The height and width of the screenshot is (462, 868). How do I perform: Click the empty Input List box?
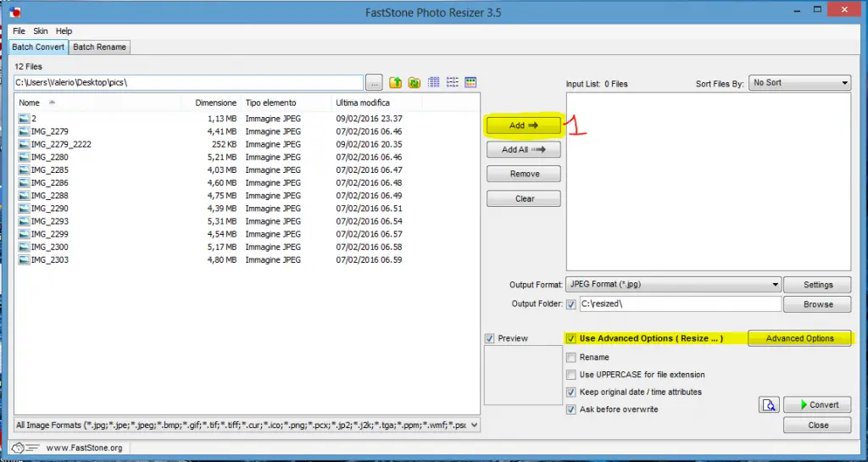pos(709,181)
